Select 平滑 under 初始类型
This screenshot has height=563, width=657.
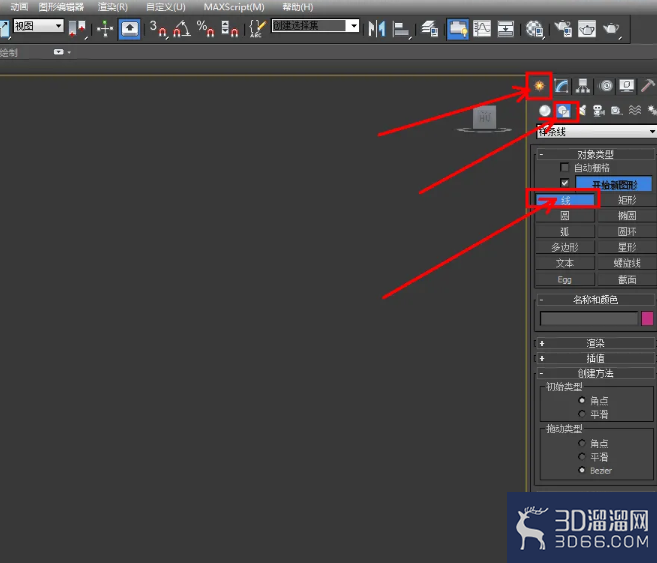tap(582, 414)
